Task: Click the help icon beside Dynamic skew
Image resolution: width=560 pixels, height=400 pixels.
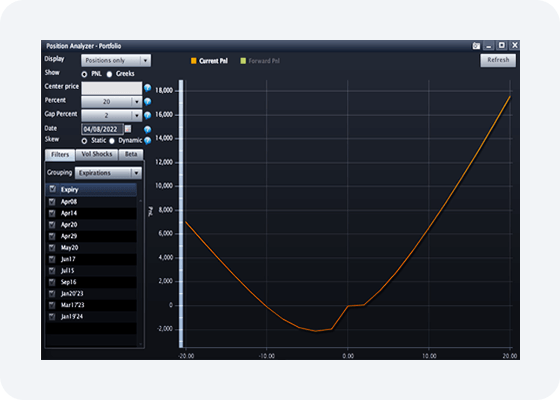Action: (147, 141)
